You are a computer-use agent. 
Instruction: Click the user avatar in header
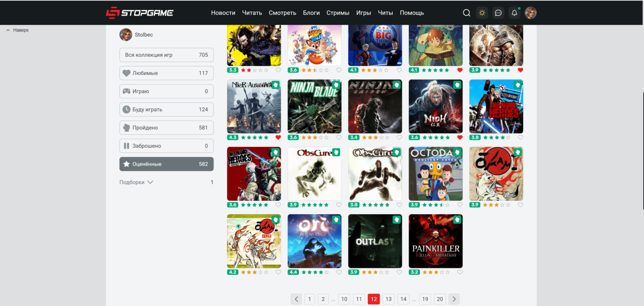[x=530, y=13]
